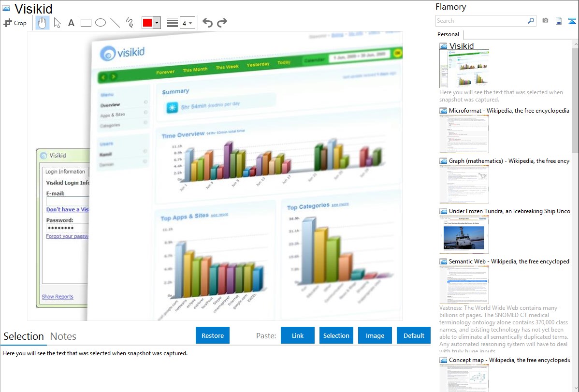Expand the color picker dropdown arrow

click(157, 23)
